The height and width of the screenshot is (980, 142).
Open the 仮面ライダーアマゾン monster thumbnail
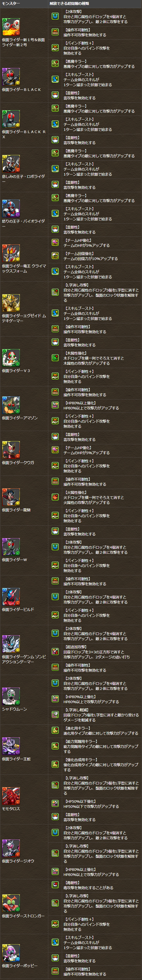pos(11,405)
